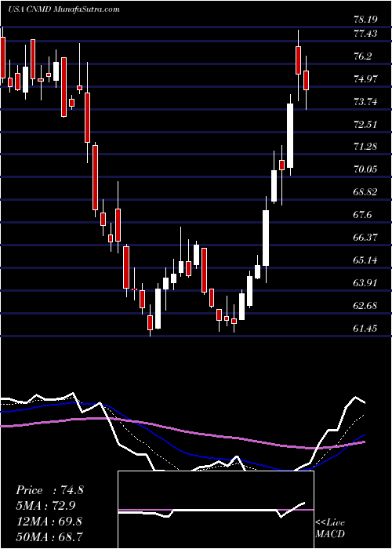Click the "<<Live MACD" label

pos(330,529)
